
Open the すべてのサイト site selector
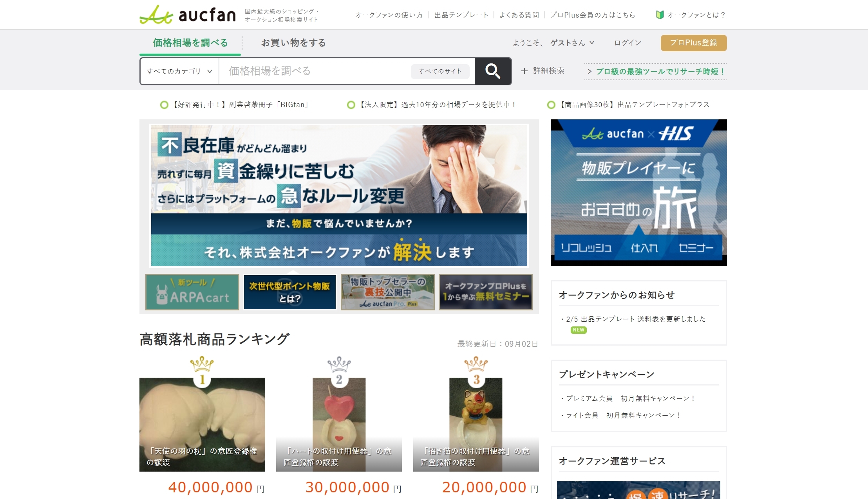[440, 71]
